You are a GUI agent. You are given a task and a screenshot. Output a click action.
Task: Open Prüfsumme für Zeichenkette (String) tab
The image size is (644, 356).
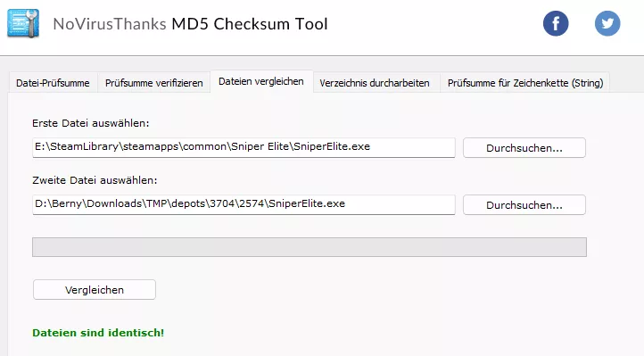525,83
